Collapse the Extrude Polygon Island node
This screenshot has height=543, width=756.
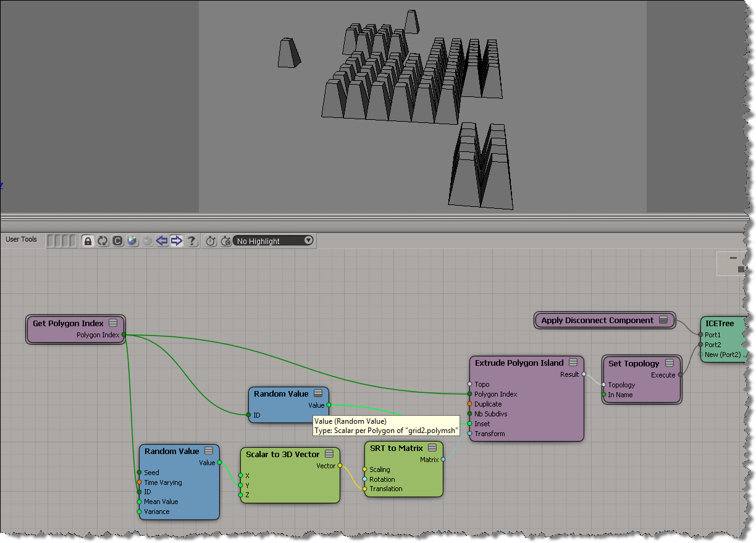click(573, 363)
